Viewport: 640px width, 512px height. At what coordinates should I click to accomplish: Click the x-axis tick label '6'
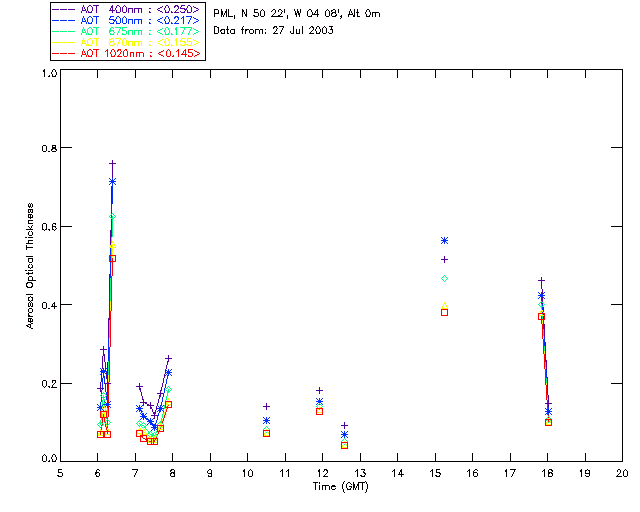pos(98,473)
